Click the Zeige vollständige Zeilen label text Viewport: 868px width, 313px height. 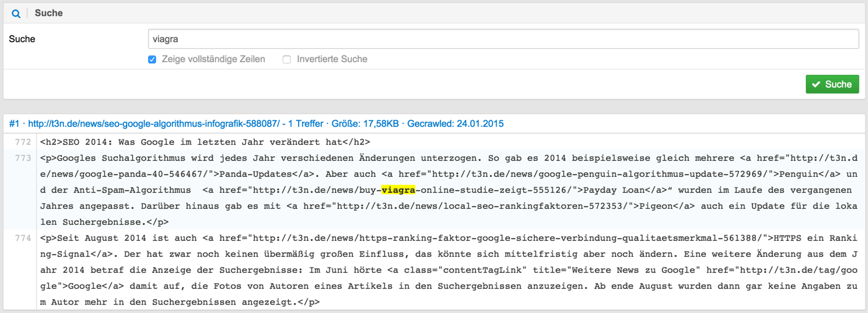coord(213,59)
